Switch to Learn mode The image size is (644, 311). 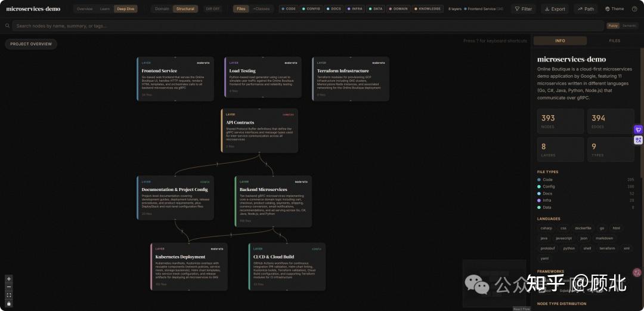coord(105,8)
